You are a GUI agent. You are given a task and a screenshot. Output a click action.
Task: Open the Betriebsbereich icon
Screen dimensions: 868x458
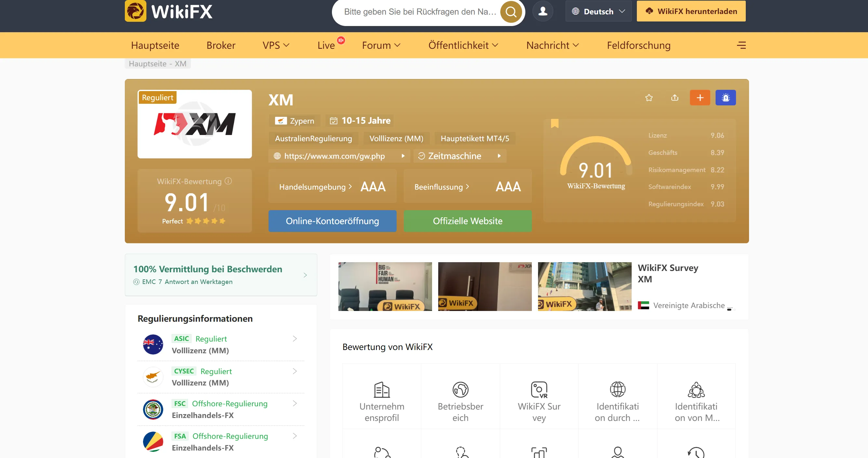pyautogui.click(x=460, y=390)
